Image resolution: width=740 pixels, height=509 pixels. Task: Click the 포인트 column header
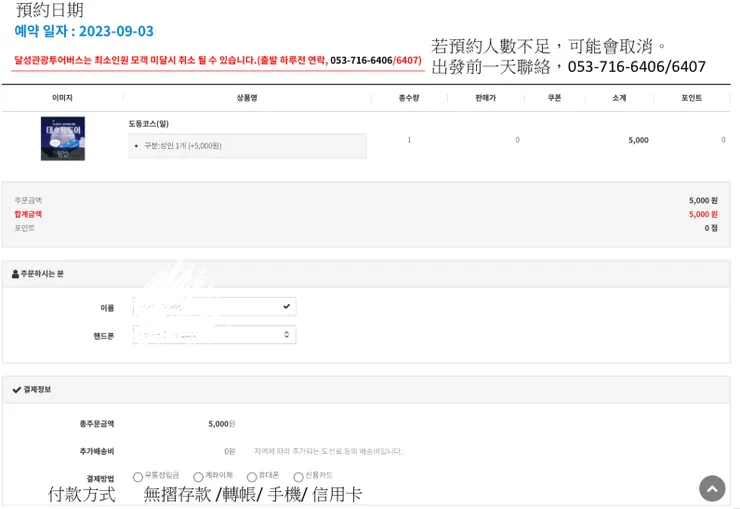point(691,98)
